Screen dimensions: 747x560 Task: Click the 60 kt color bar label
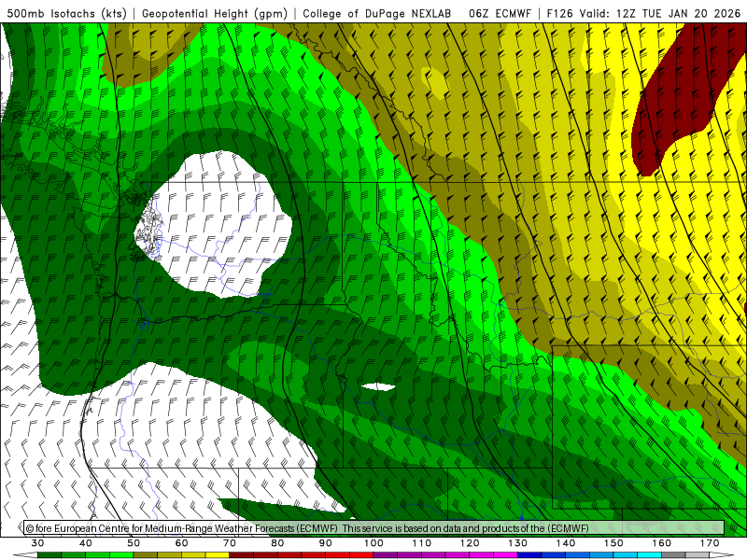point(181,543)
